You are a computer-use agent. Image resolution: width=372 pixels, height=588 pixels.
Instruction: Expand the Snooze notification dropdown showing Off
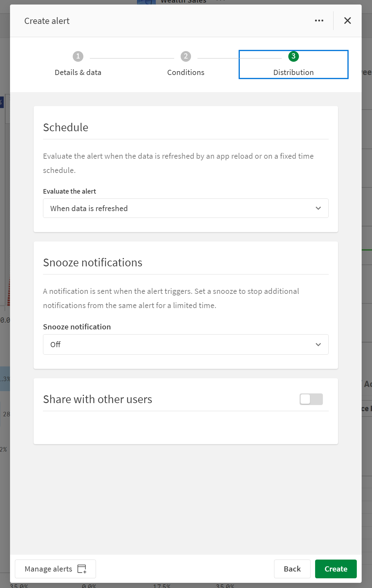186,344
